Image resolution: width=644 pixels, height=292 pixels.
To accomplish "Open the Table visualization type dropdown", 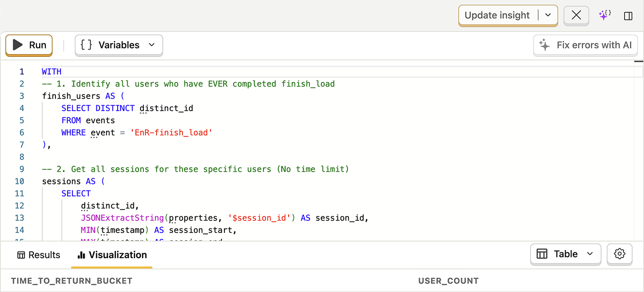I will tap(566, 254).
